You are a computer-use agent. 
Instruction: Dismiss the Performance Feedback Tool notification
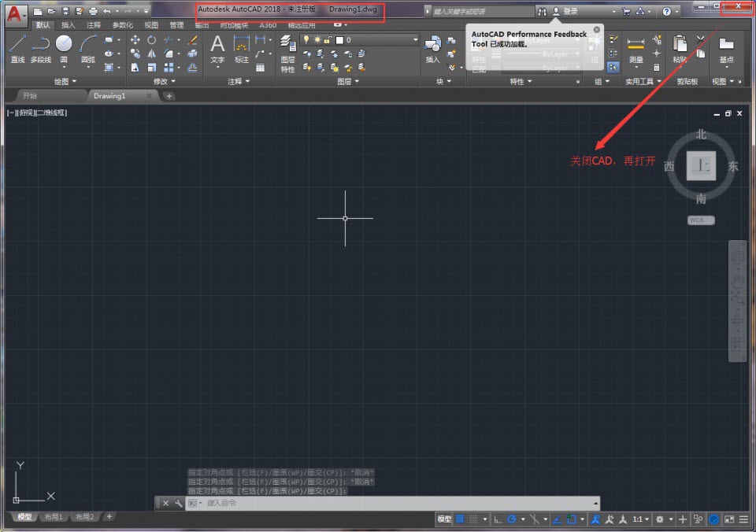(x=596, y=29)
